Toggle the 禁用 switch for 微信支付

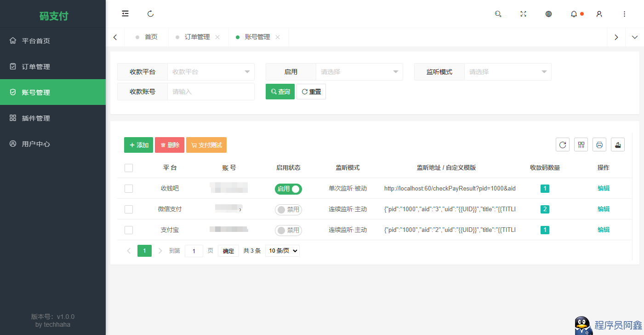click(288, 209)
